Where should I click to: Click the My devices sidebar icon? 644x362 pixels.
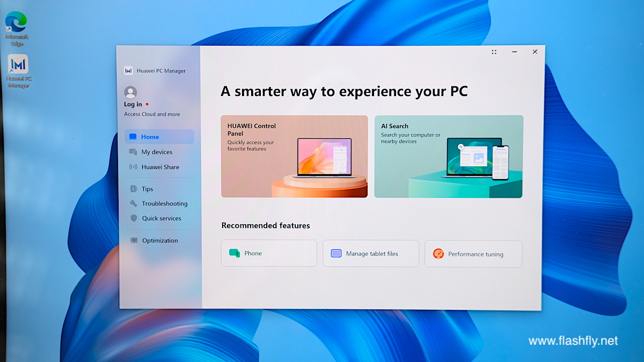(x=133, y=152)
